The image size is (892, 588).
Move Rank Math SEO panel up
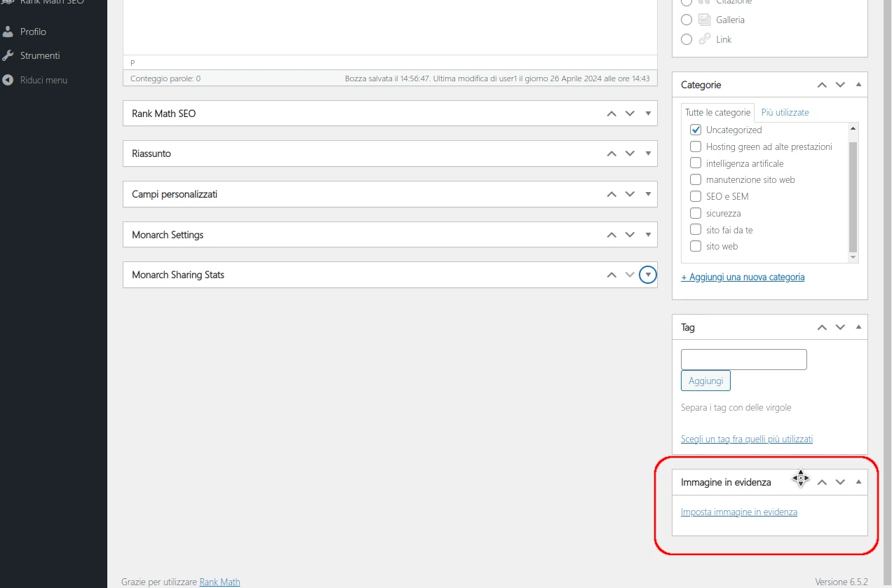click(x=611, y=114)
